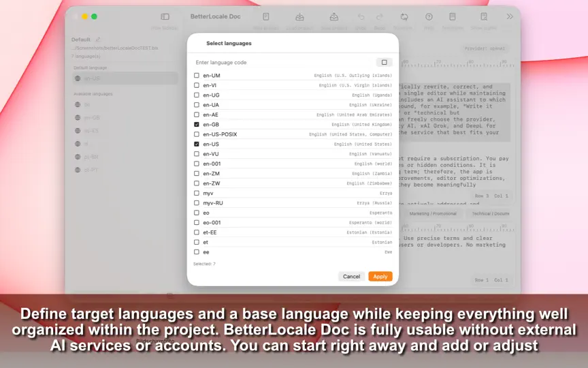The width and height of the screenshot is (588, 368).
Task: Check the en-001 checkbox
Action: (197, 164)
